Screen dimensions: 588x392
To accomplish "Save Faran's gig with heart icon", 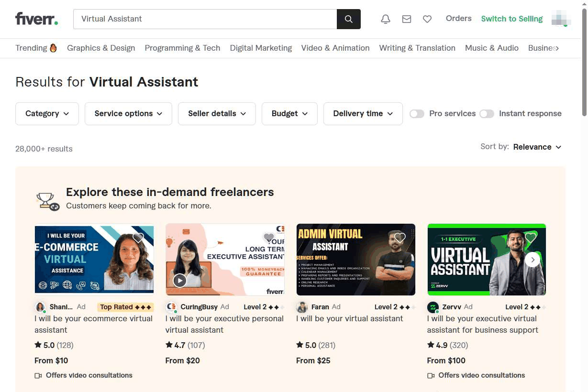I will pyautogui.click(x=400, y=238).
